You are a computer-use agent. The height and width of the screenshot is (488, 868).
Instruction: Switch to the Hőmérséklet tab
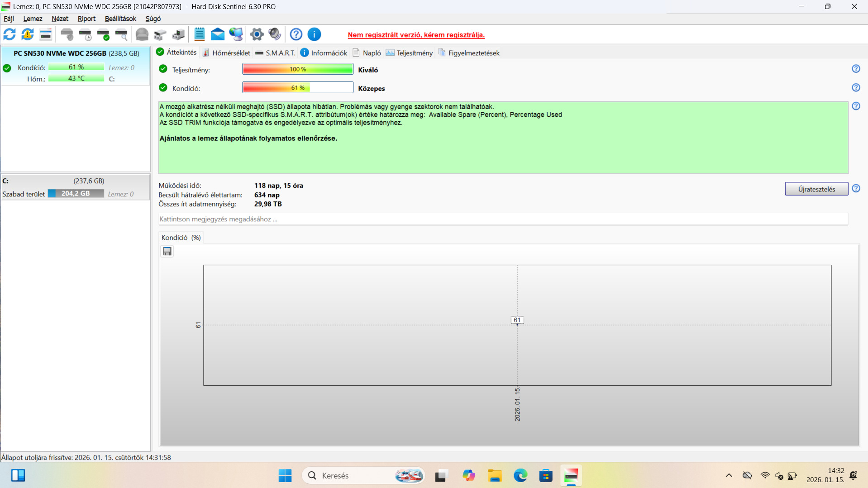226,53
